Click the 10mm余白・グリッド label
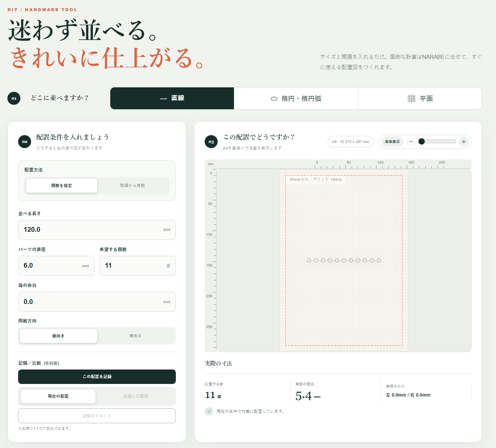The width and height of the screenshot is (496, 448). (315, 180)
